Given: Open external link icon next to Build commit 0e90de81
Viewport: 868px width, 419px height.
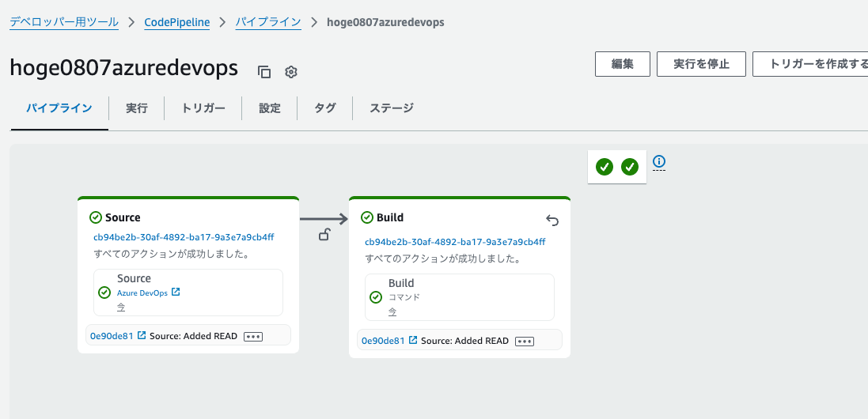Looking at the screenshot, I should (413, 340).
